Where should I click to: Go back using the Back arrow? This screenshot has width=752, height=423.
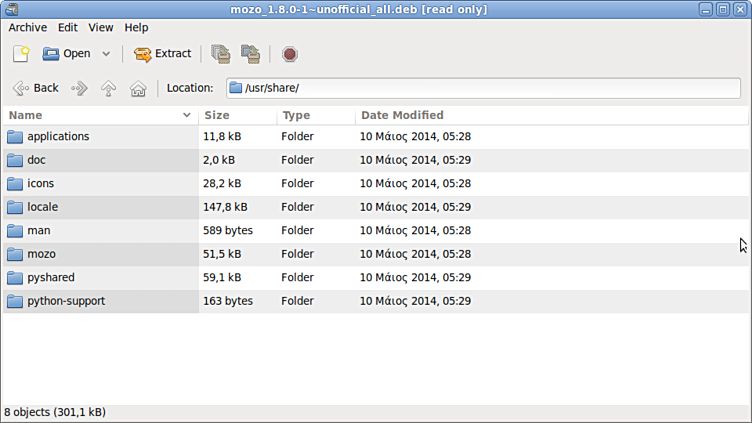[35, 88]
